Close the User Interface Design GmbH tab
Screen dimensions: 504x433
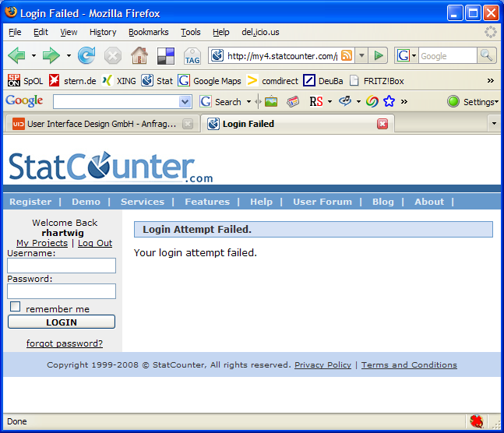(x=188, y=124)
